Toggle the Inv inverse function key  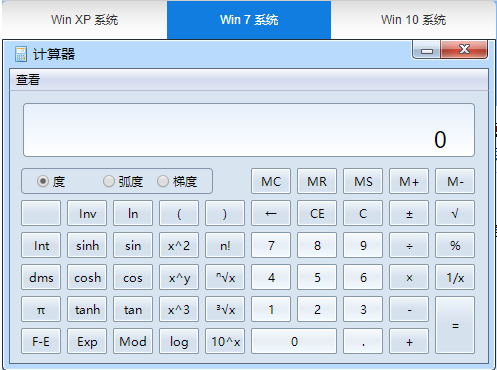coord(87,213)
